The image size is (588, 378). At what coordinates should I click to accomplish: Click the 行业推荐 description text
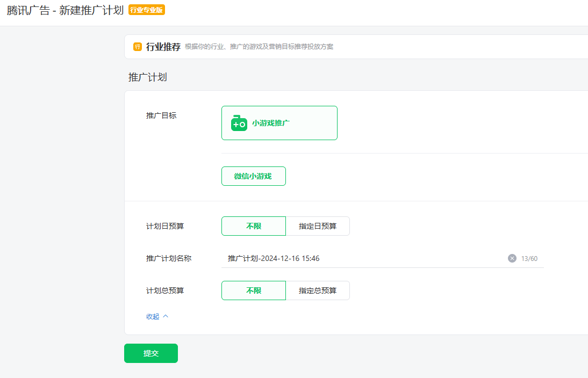tap(259, 47)
